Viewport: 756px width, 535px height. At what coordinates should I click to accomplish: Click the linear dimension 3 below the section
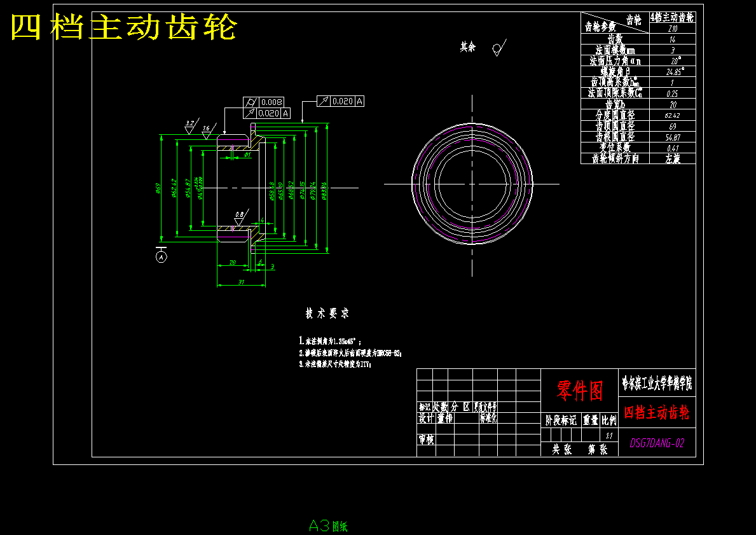click(272, 267)
